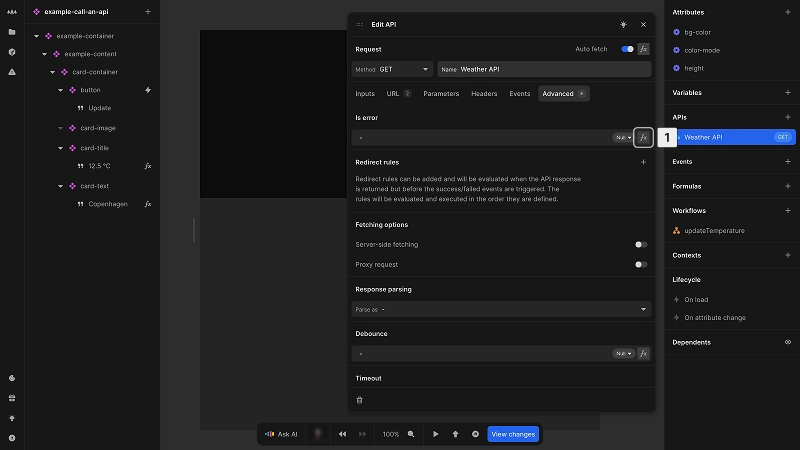
Task: Open the packages cube icon in sidebar
Action: [12, 52]
